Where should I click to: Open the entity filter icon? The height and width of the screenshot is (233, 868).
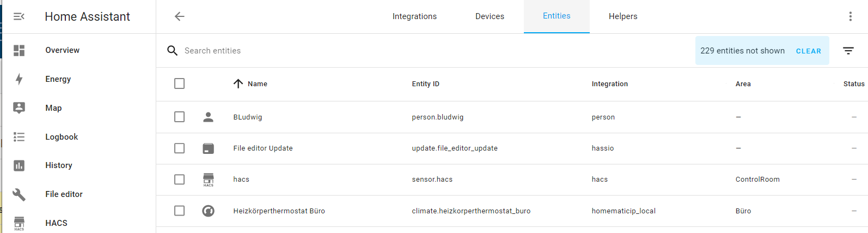(x=848, y=51)
